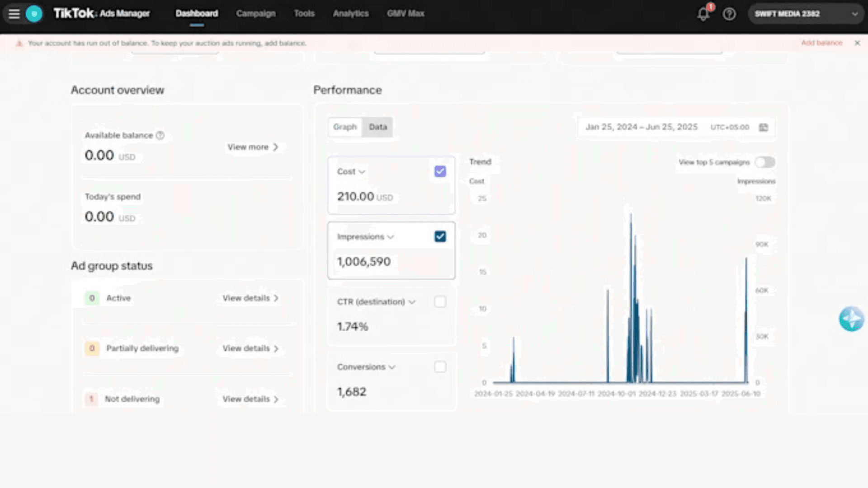Switch to the Data tab
868x488 pixels.
click(x=378, y=127)
